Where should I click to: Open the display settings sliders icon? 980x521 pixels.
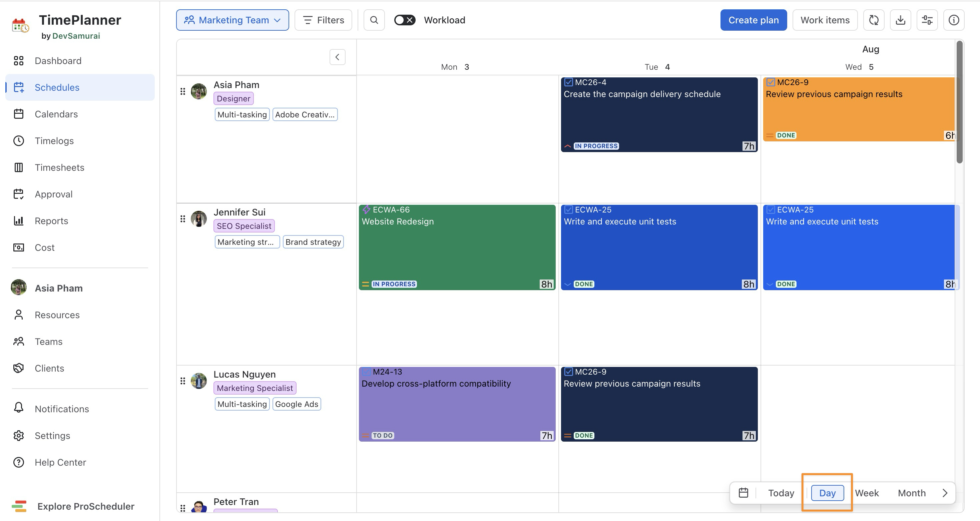(x=927, y=20)
